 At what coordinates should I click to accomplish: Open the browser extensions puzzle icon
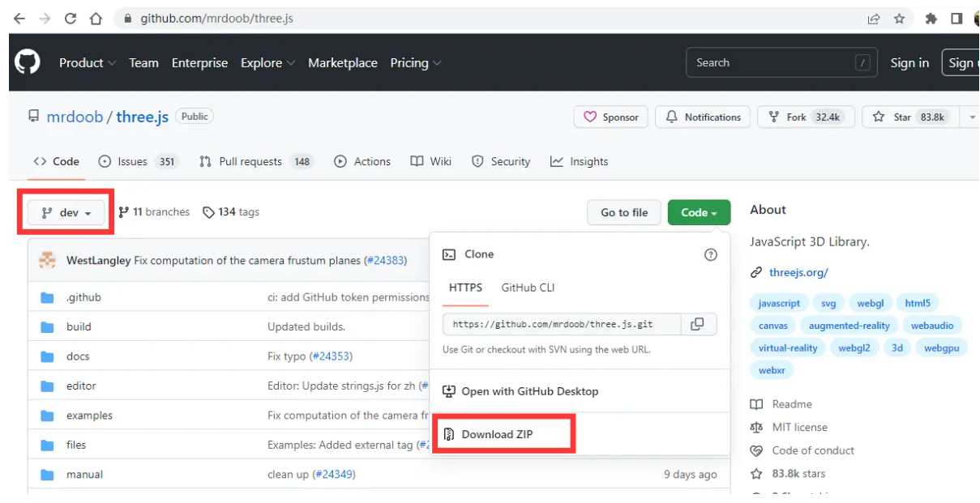click(x=931, y=18)
